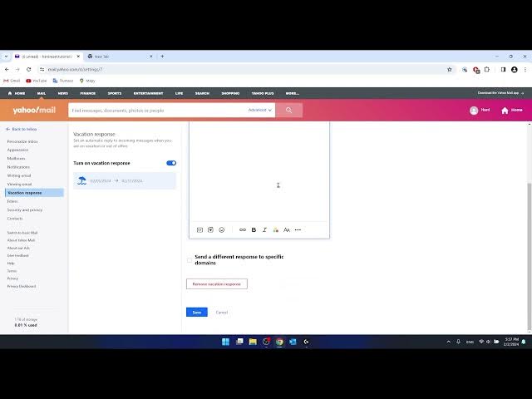Image resolution: width=532 pixels, height=399 pixels.
Task: Open the Privacy Dashboard link
Action: pyautogui.click(x=22, y=286)
